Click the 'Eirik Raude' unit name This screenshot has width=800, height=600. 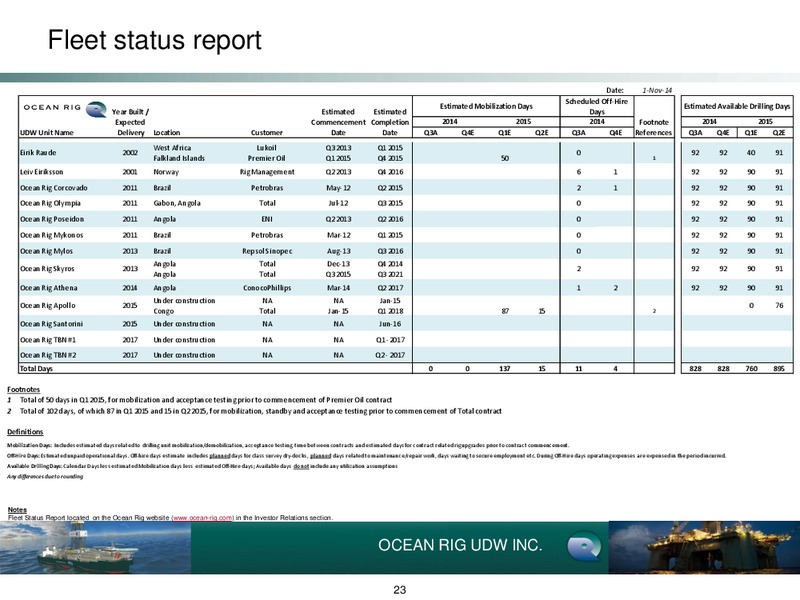click(38, 153)
